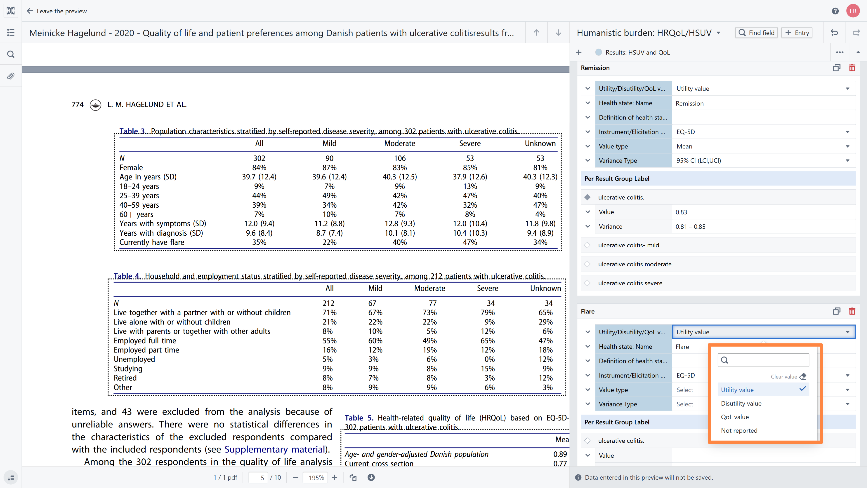Click the Remission Value field 0.83
868x488 pixels.
(764, 212)
